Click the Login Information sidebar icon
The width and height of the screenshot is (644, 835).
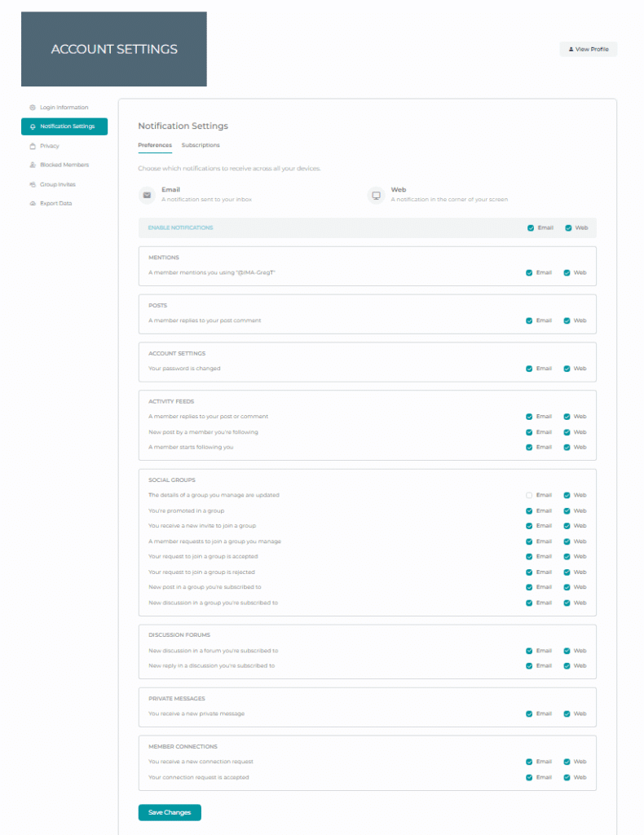coord(32,108)
